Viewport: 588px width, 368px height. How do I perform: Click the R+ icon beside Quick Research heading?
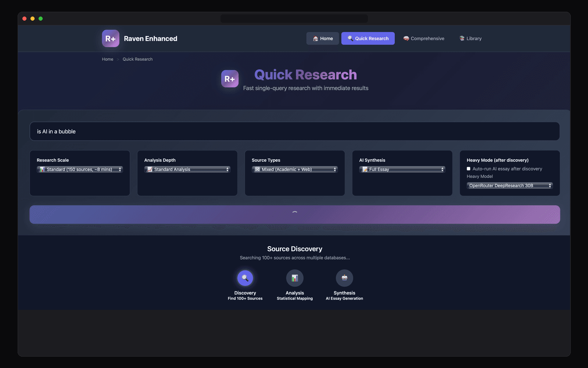[229, 78]
